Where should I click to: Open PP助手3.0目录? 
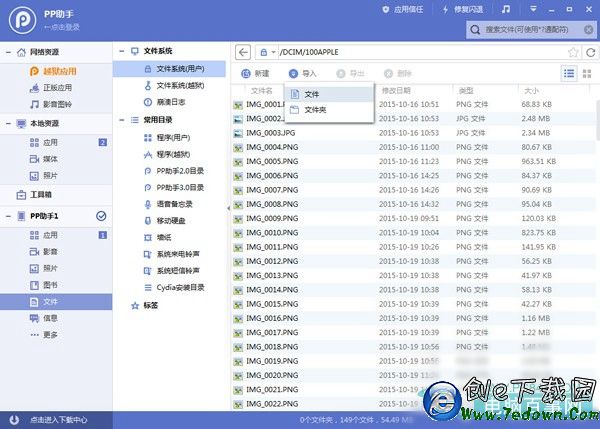click(174, 188)
